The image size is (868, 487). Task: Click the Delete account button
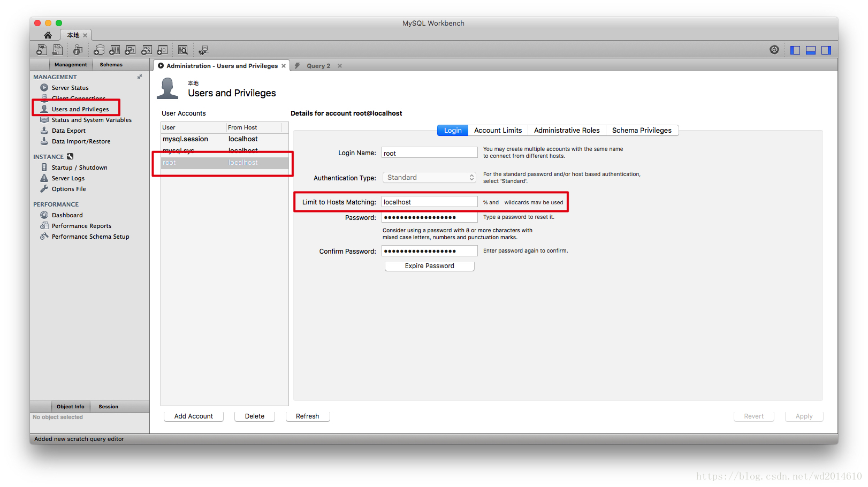point(255,416)
